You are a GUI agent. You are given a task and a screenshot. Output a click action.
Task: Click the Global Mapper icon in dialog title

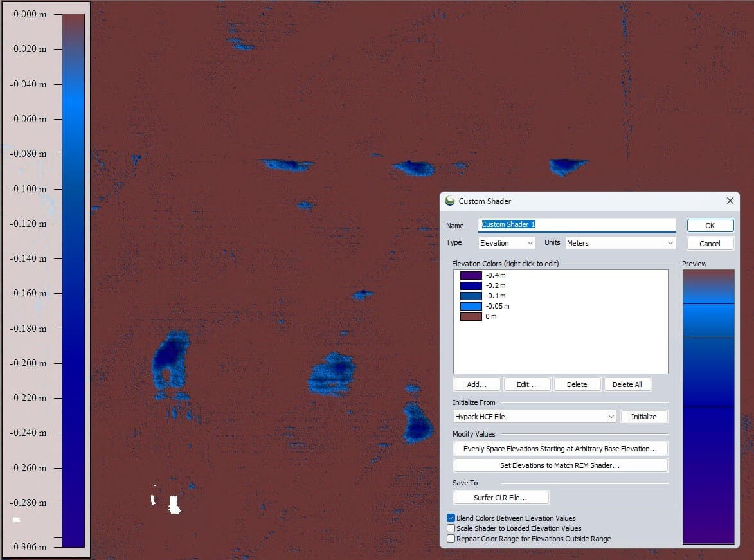[x=449, y=201]
